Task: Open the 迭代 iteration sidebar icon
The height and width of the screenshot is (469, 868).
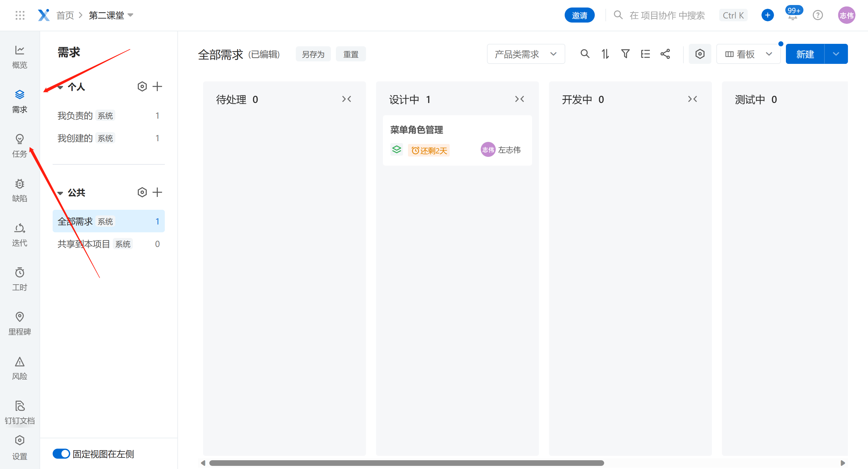Action: point(19,234)
